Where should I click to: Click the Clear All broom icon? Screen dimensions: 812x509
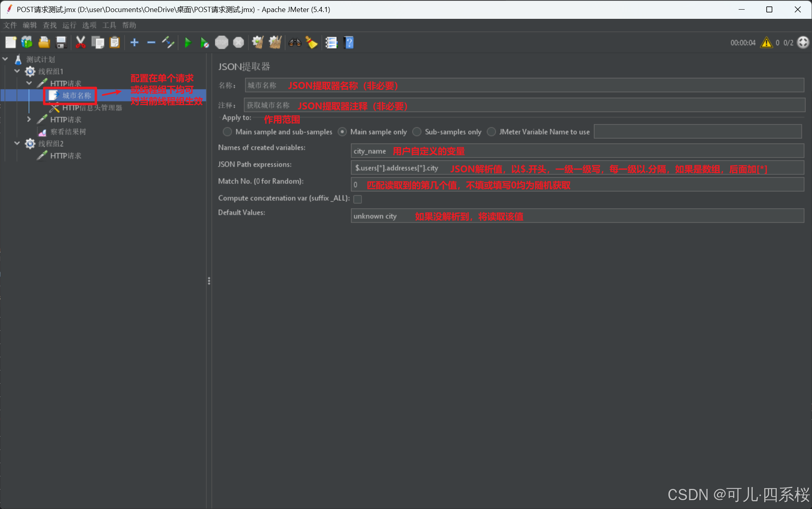275,43
